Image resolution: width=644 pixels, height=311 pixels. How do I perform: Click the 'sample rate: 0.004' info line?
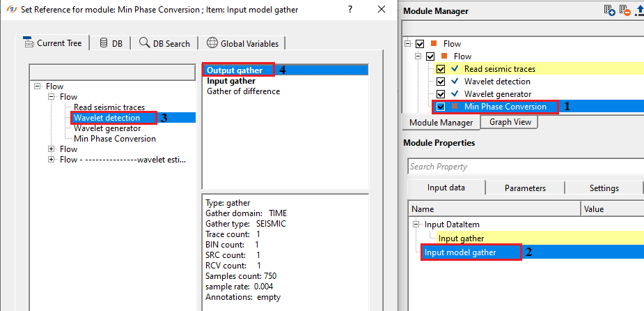(239, 287)
